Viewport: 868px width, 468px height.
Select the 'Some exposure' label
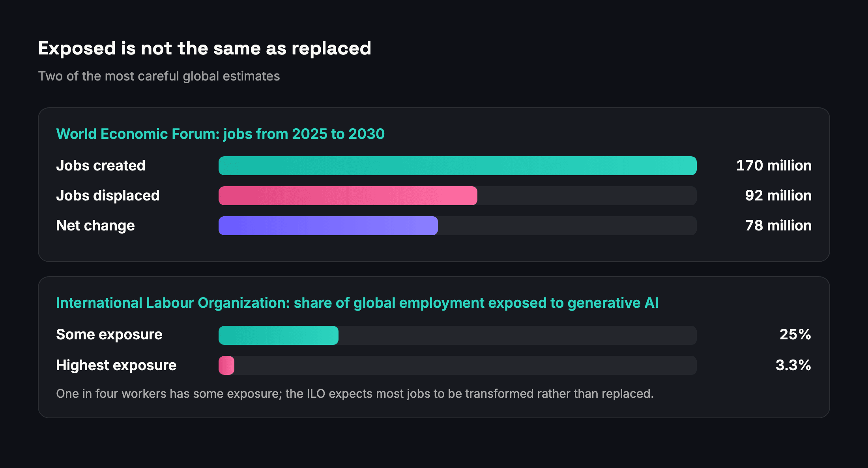tap(109, 335)
